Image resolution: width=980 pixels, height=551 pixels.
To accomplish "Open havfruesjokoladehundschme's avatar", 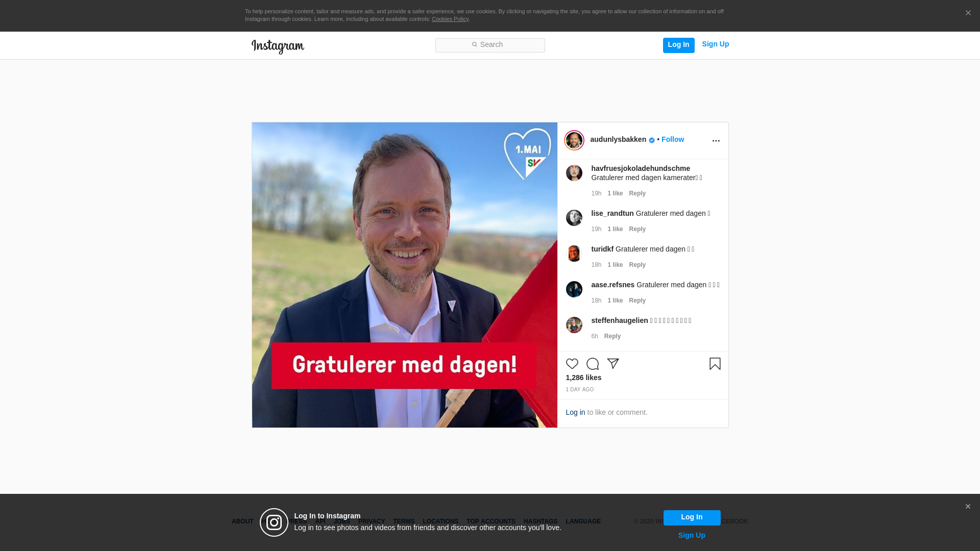I will pos(574,173).
